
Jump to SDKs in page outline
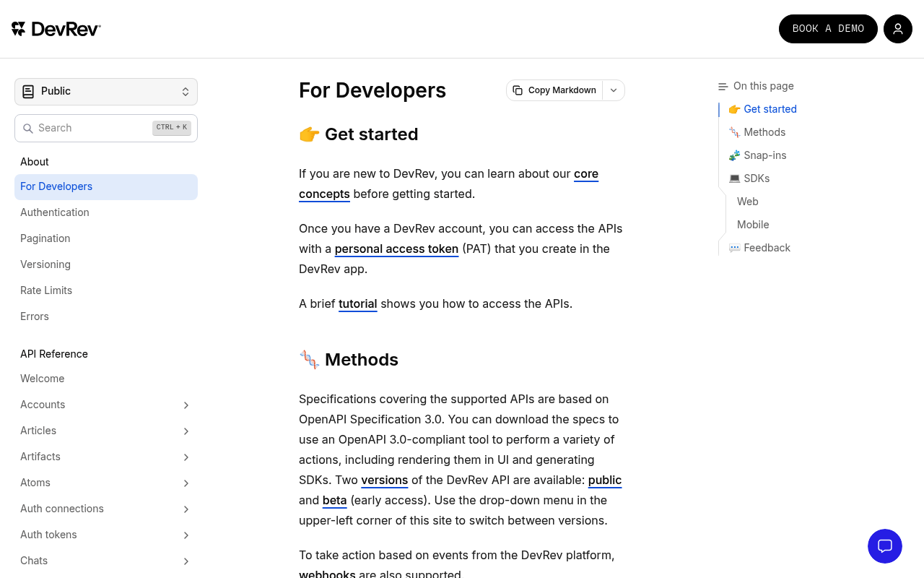click(749, 178)
